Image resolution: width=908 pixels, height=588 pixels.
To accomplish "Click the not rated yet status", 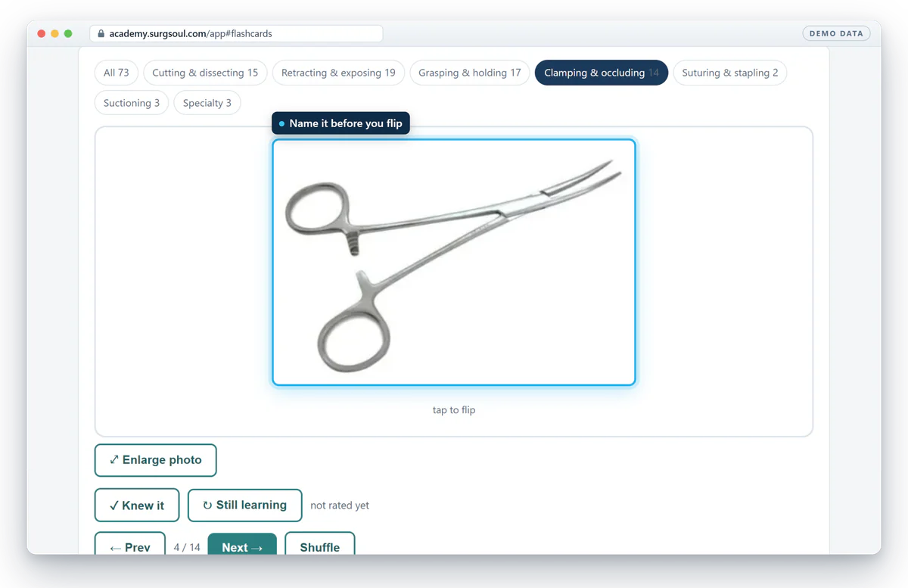I will click(x=340, y=506).
